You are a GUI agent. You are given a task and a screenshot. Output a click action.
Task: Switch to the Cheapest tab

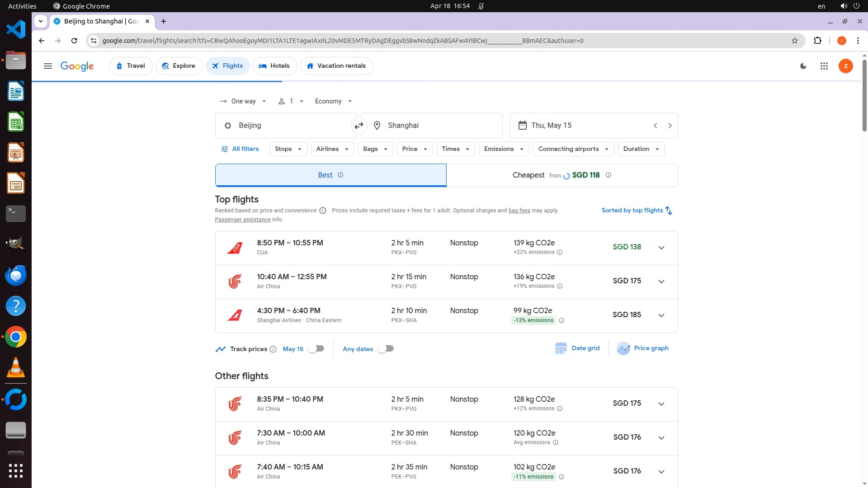(561, 175)
